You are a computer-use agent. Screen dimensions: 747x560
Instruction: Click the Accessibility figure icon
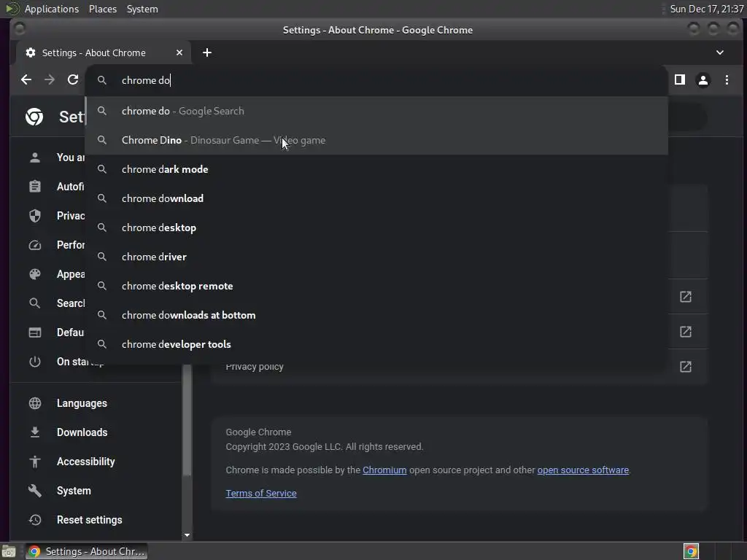tap(35, 462)
